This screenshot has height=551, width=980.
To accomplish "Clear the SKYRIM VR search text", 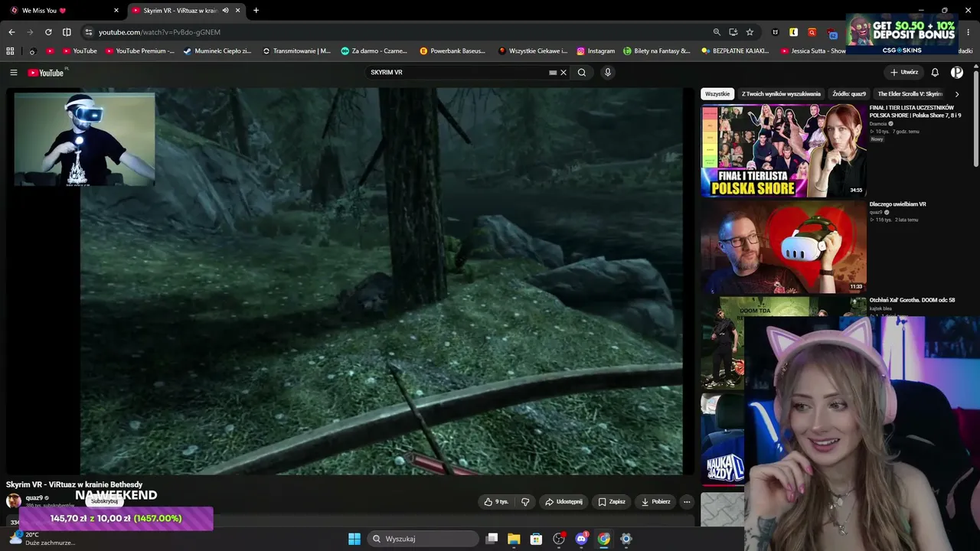I will (x=563, y=73).
